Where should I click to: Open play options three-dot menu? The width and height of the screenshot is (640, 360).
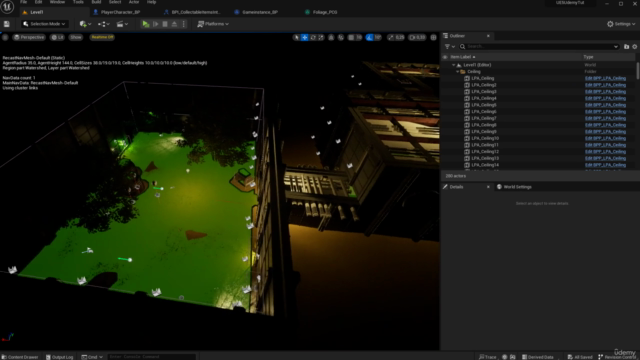click(x=184, y=24)
